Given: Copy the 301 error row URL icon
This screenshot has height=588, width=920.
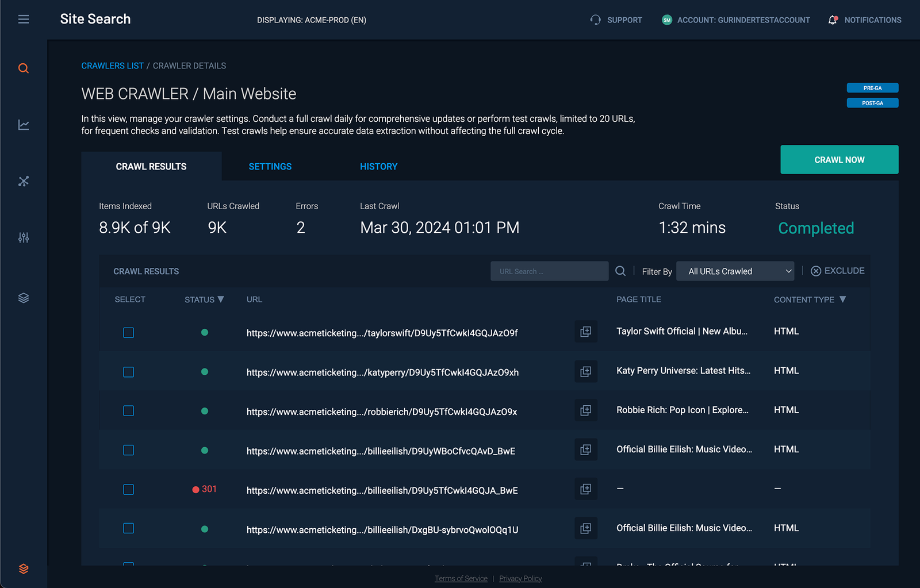Looking at the screenshot, I should pos(586,489).
